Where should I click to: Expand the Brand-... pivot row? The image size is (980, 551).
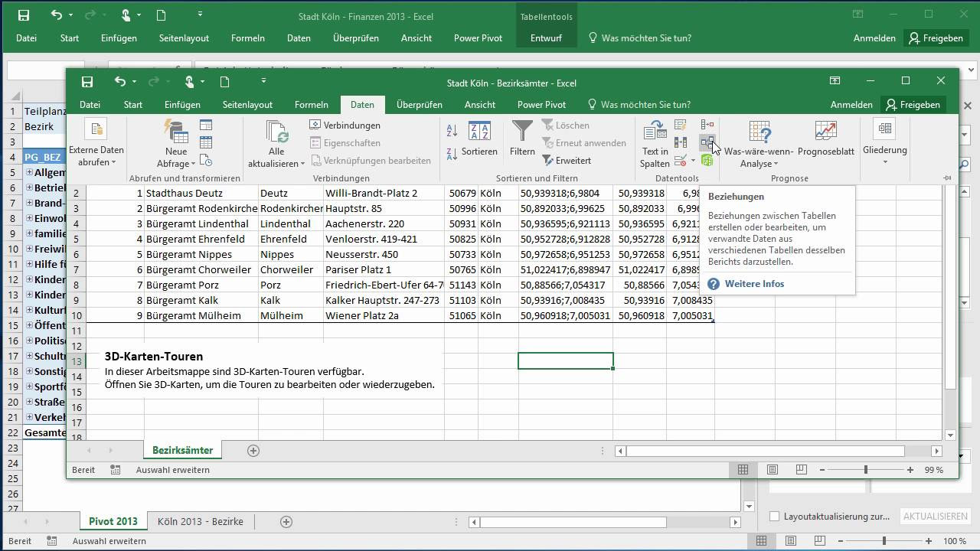(30, 203)
